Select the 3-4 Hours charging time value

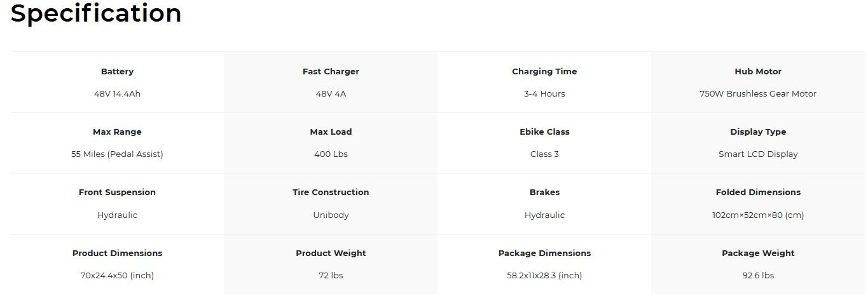coord(544,94)
